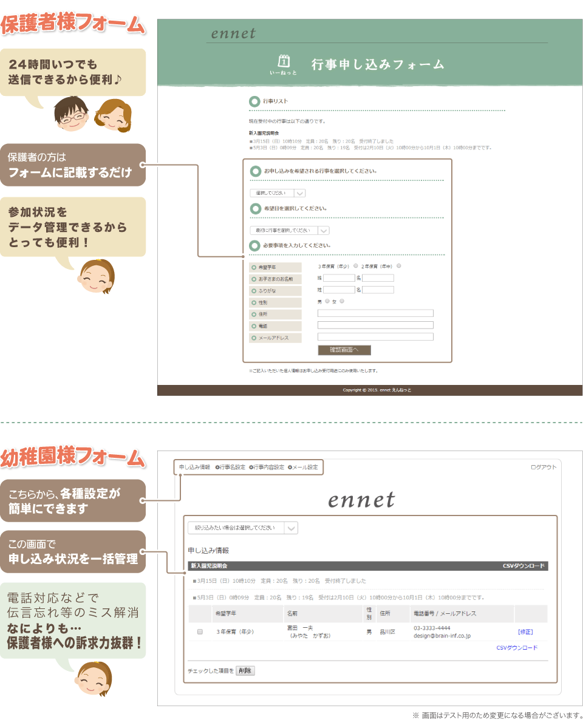Select the 3年保育（年少） radio button
The image size is (583, 728).
pyautogui.click(x=356, y=266)
